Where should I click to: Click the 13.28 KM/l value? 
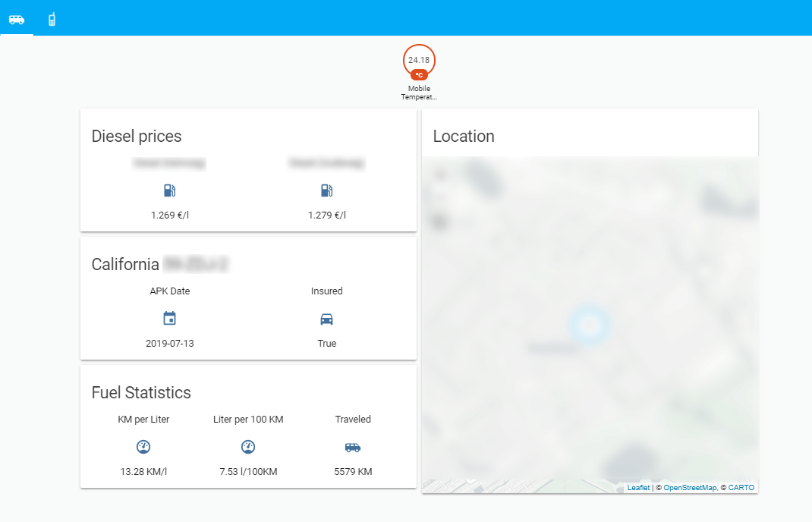143,472
